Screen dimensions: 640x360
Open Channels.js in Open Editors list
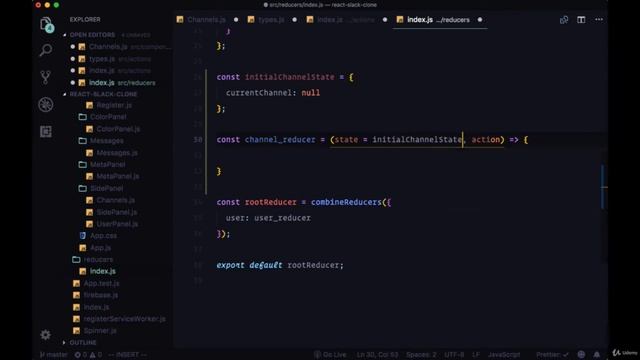tap(108, 47)
